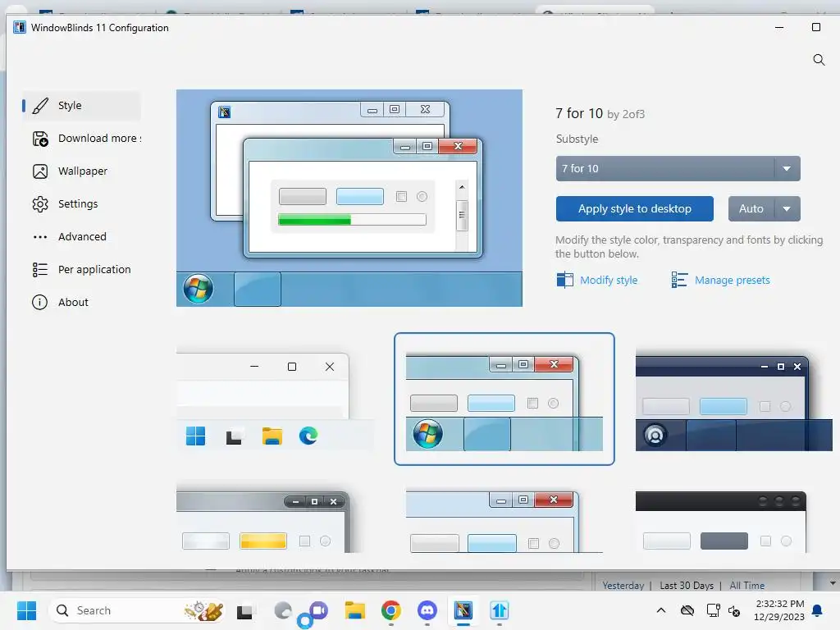Click the Per application list icon

point(40,269)
